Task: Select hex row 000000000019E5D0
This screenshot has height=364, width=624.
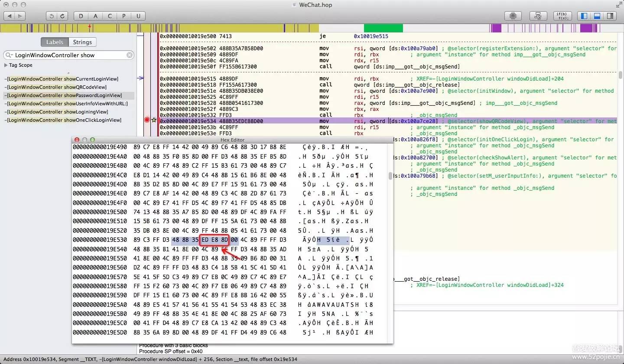Action: [223, 332]
